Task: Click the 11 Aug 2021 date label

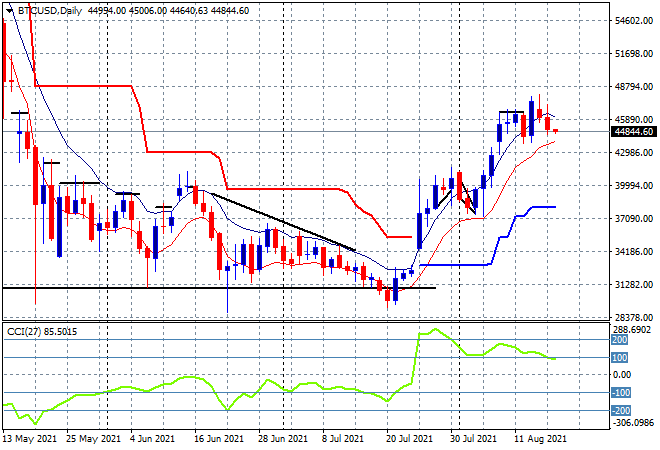Action: point(540,439)
